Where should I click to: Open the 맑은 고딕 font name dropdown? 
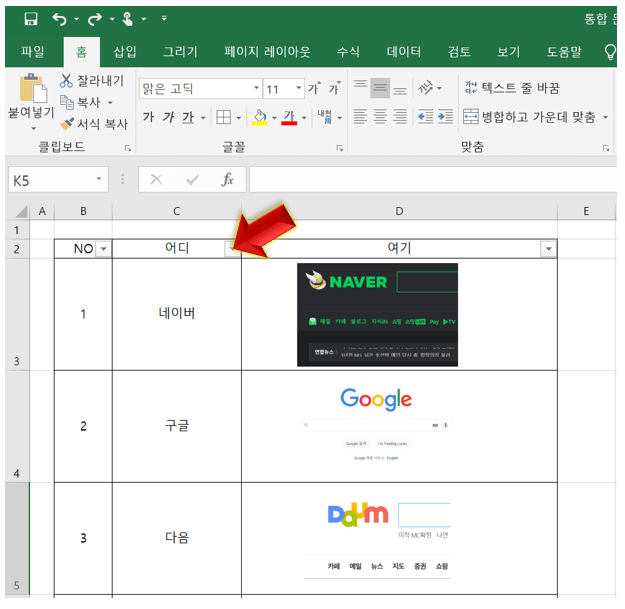coord(257,88)
